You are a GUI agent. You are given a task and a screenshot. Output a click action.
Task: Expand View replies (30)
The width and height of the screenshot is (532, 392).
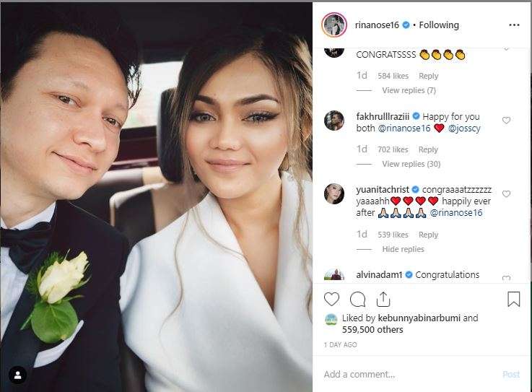click(x=411, y=164)
